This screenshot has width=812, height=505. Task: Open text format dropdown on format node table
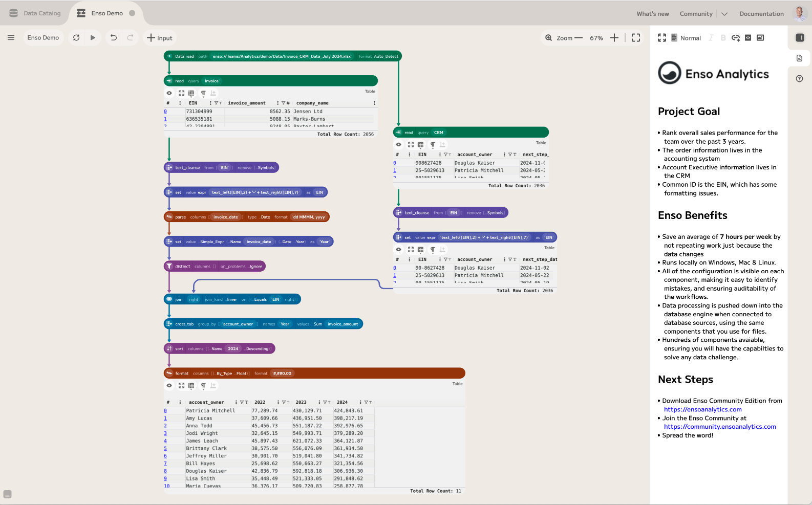tap(203, 385)
